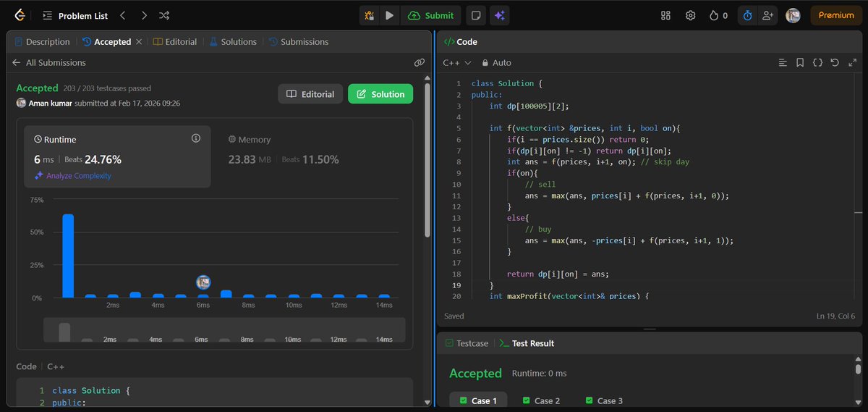Open the C++ language dropdown

(x=457, y=63)
